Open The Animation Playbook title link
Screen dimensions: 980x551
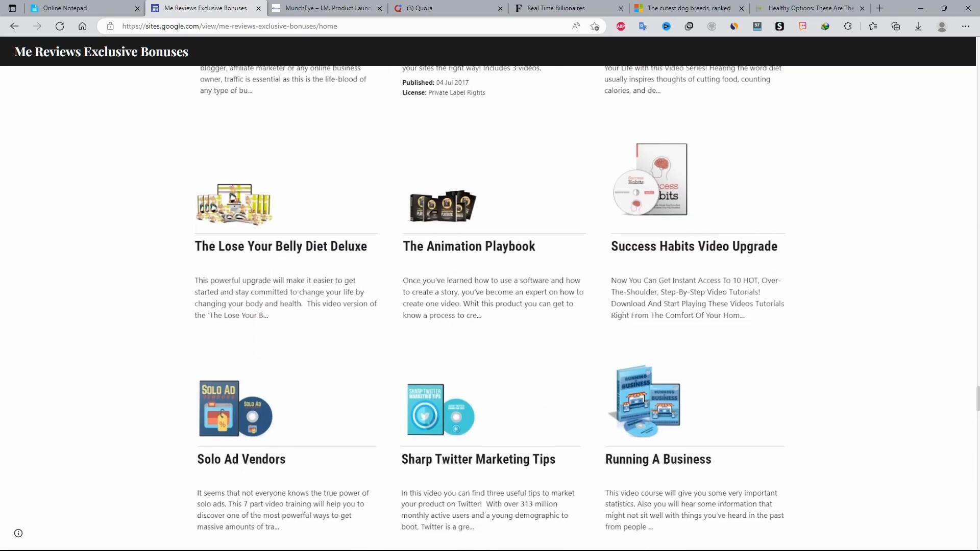[x=469, y=246]
